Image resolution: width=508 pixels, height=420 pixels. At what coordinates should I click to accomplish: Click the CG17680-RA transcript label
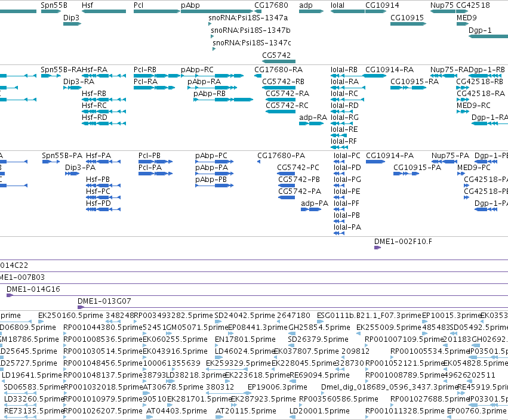(278, 70)
